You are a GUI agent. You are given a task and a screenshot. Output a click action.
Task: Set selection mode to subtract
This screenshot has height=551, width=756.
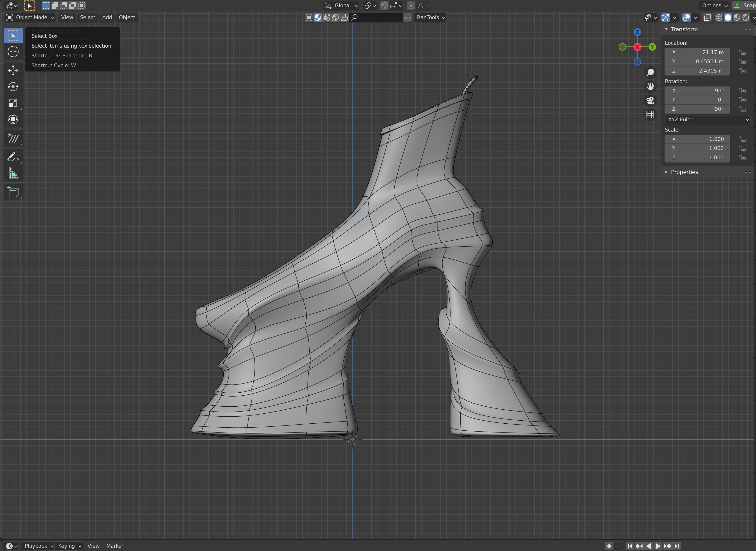pos(64,5)
